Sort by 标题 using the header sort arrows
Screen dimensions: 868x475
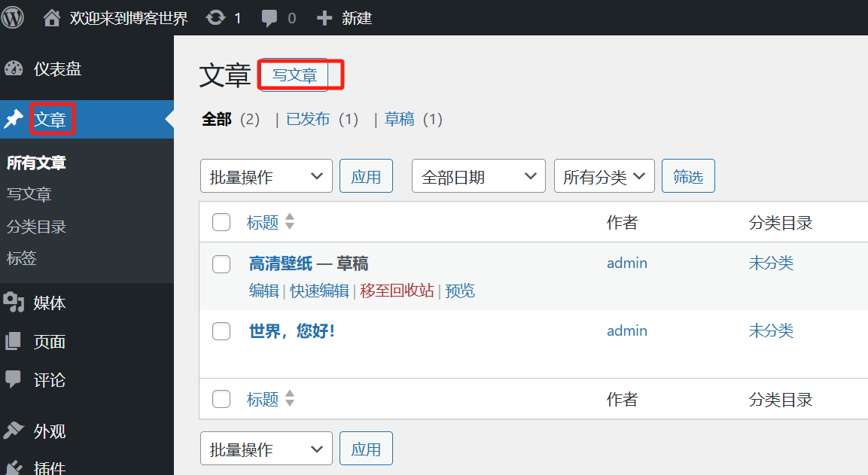click(290, 221)
